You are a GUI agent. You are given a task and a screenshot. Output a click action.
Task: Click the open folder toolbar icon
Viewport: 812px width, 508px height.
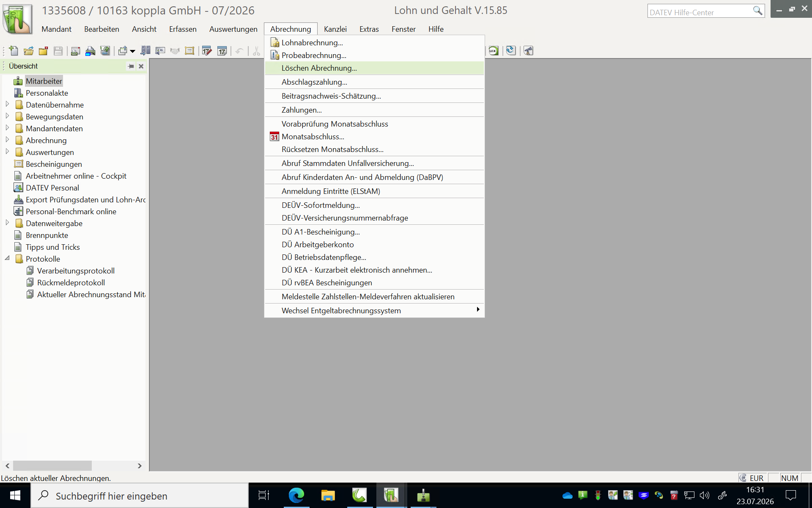coord(28,51)
